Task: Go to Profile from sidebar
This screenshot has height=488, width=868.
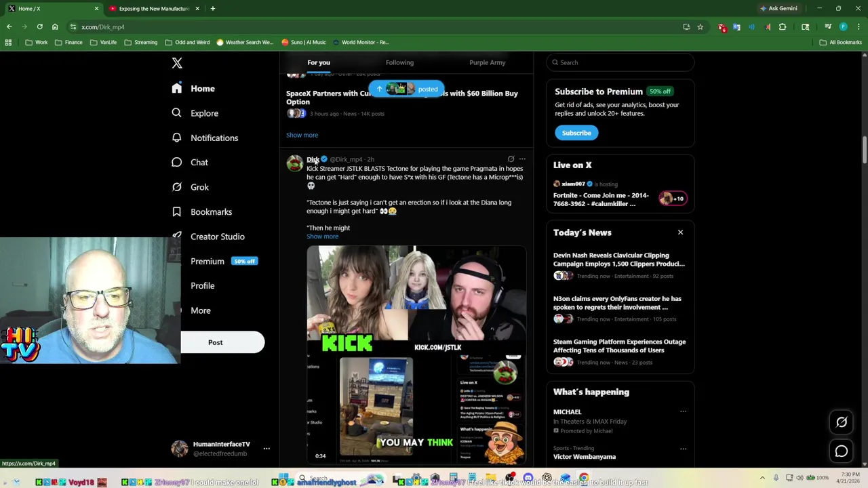Action: 202,285
